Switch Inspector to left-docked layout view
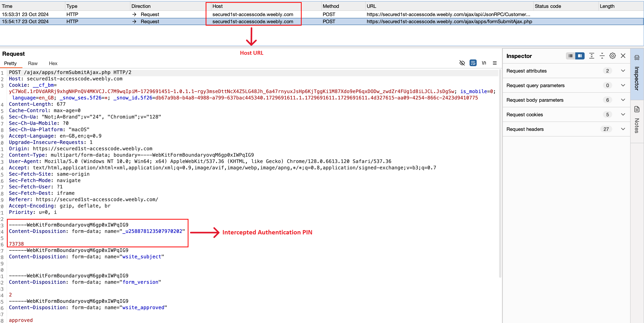Viewport: 644px width, 323px height. tap(570, 56)
